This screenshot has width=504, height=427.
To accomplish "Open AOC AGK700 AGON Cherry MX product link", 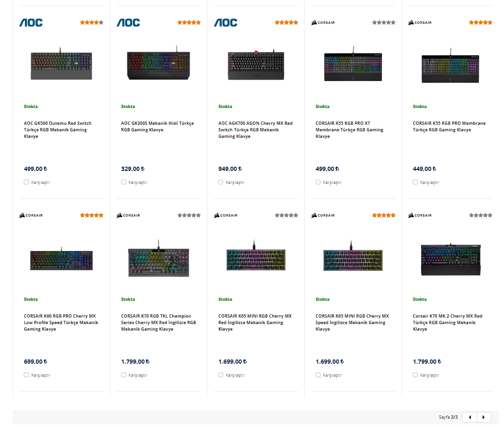I will (256, 130).
